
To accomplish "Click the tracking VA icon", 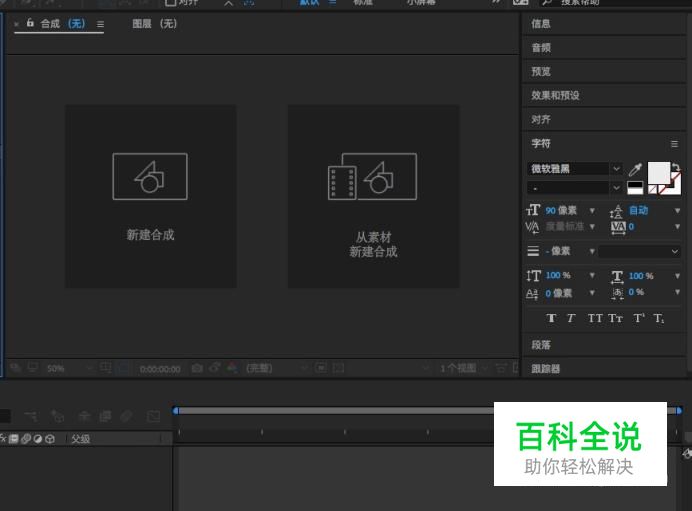I will click(618, 227).
